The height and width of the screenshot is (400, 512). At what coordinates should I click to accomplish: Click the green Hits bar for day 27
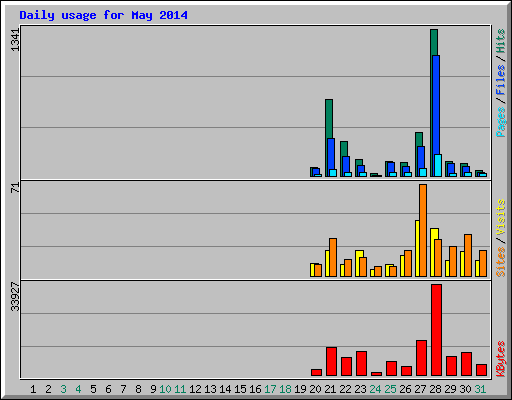coord(419,139)
